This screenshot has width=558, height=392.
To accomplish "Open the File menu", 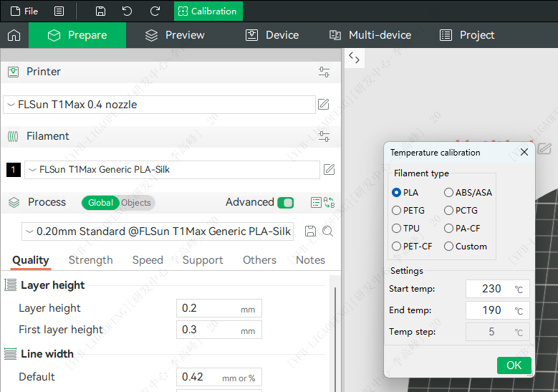I will 24,11.
